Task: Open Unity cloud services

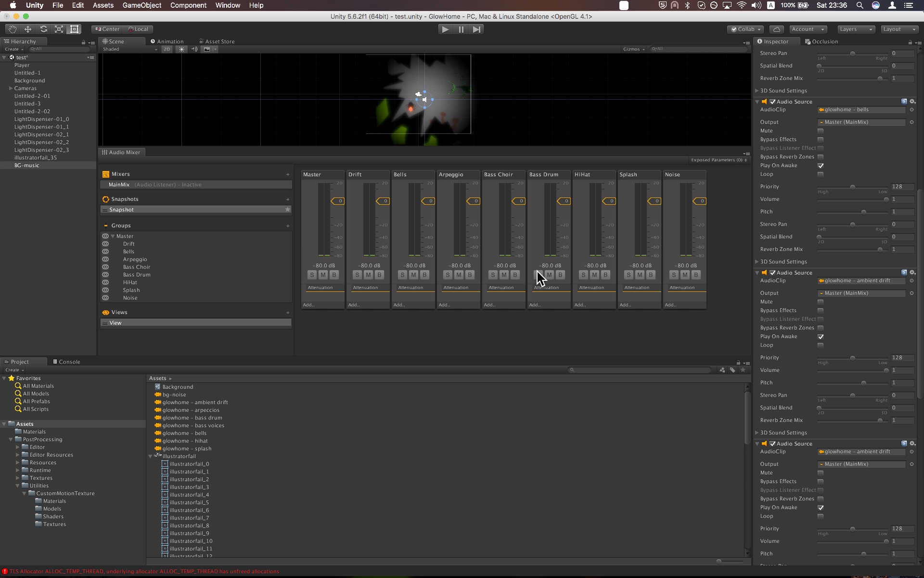Action: point(777,29)
